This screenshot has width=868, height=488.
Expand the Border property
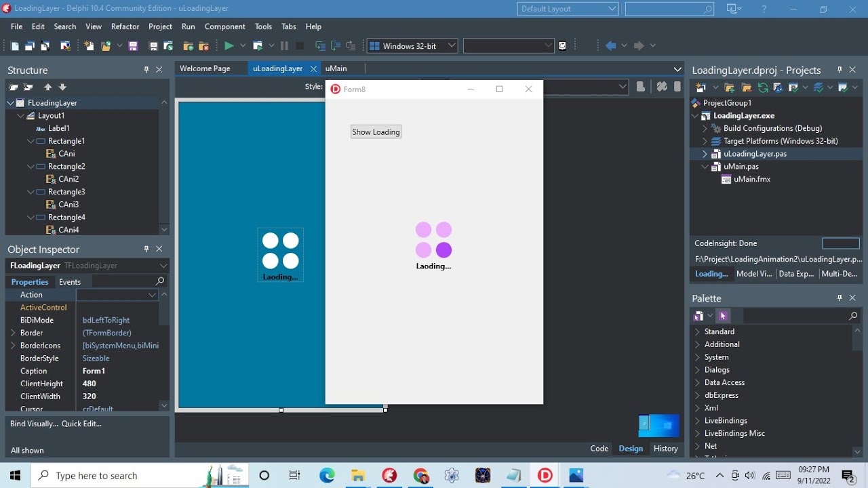(13, 333)
